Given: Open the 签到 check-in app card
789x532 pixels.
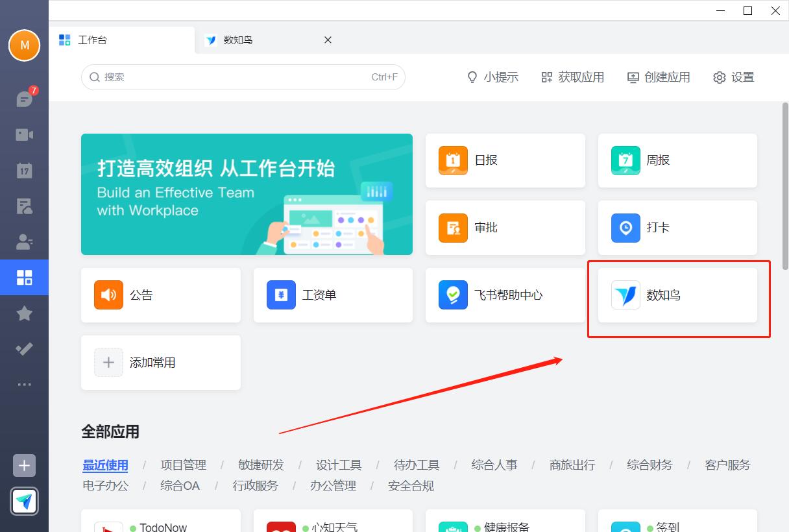Looking at the screenshot, I should (x=677, y=521).
